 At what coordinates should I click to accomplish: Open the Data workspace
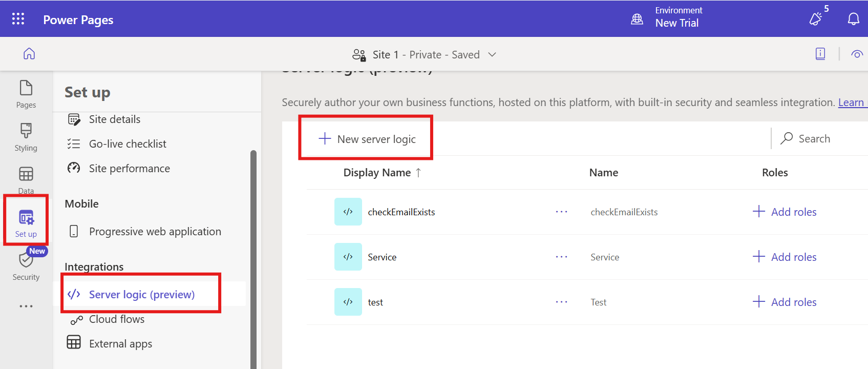(26, 180)
